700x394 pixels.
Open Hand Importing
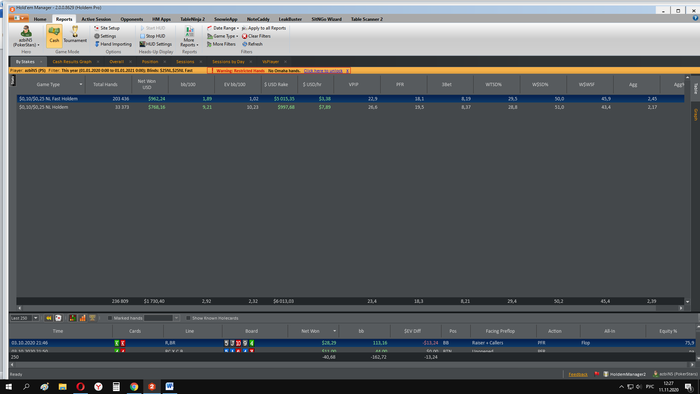click(x=113, y=44)
